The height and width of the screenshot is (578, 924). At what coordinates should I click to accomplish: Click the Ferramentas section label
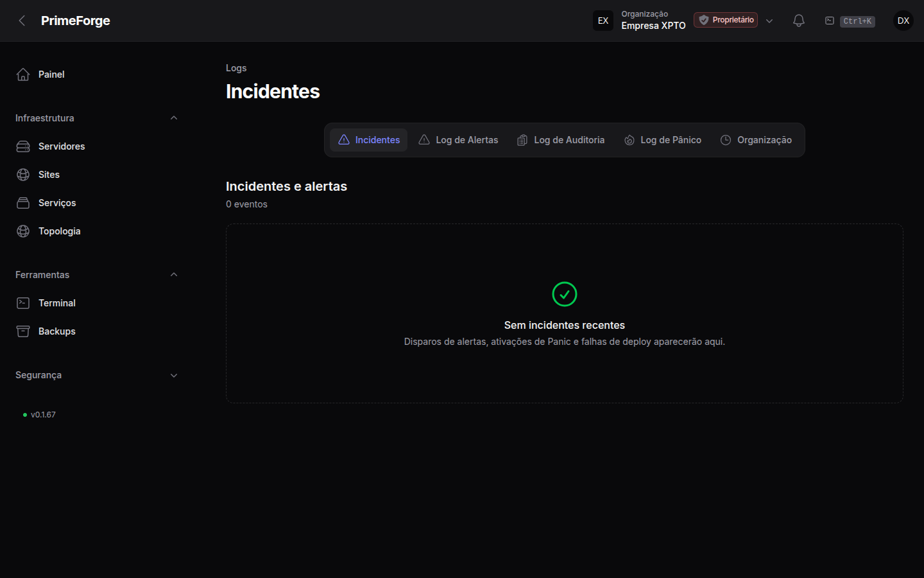[42, 275]
